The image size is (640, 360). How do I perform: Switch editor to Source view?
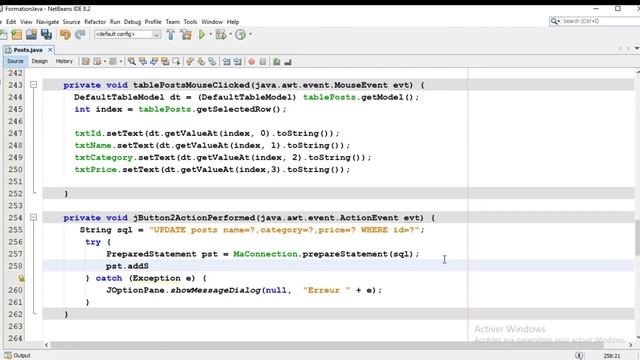tap(15, 61)
